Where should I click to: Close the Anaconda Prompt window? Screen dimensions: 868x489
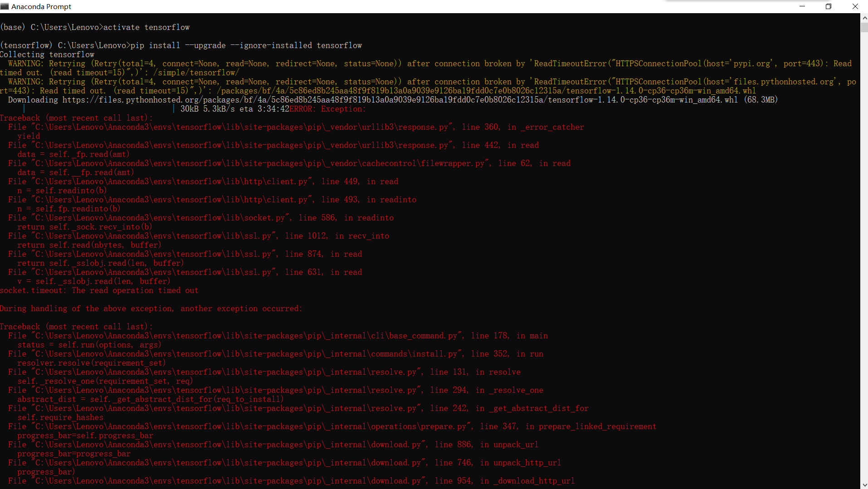point(855,6)
